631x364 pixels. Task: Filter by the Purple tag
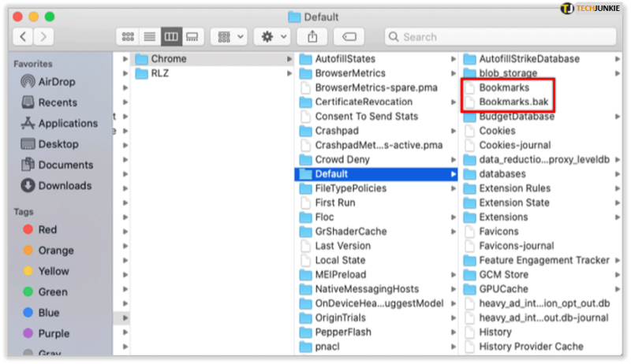(46, 334)
